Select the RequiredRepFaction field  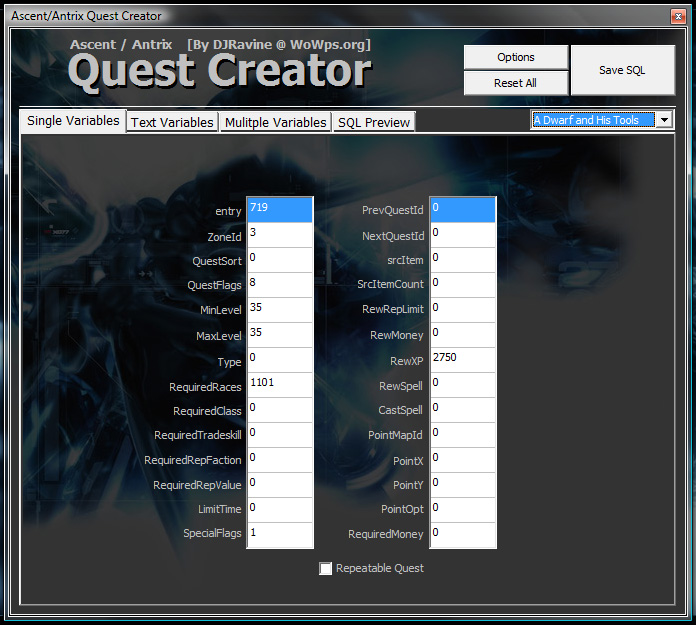pos(280,460)
